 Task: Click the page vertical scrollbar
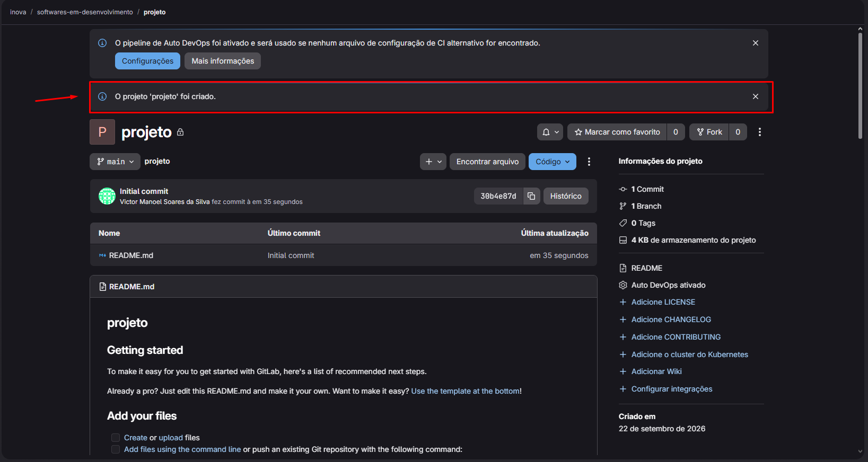click(x=860, y=85)
